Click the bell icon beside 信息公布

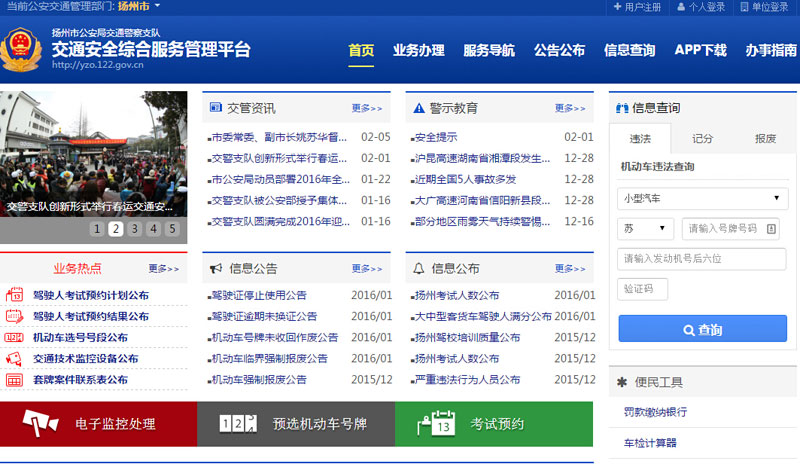(418, 268)
